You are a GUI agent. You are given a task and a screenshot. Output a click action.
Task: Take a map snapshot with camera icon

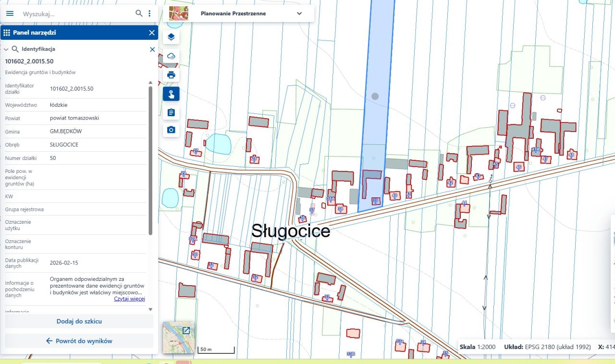pos(171,130)
